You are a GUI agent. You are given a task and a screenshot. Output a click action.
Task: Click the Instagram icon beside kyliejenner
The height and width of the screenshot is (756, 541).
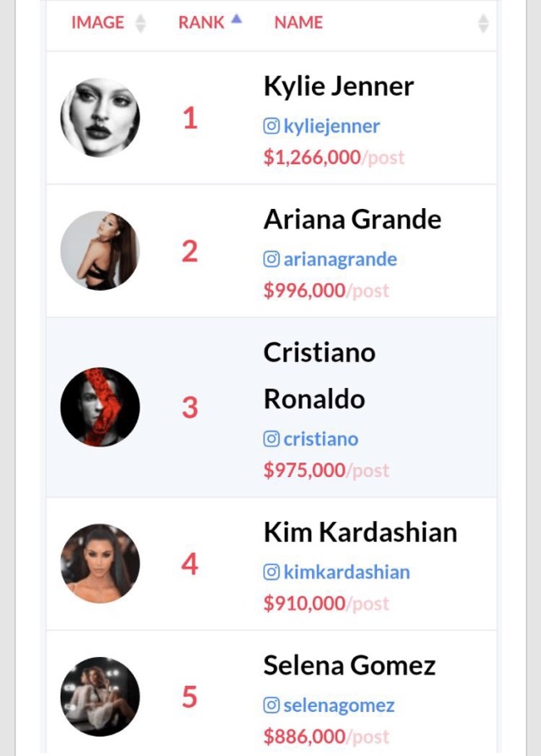pyautogui.click(x=271, y=126)
